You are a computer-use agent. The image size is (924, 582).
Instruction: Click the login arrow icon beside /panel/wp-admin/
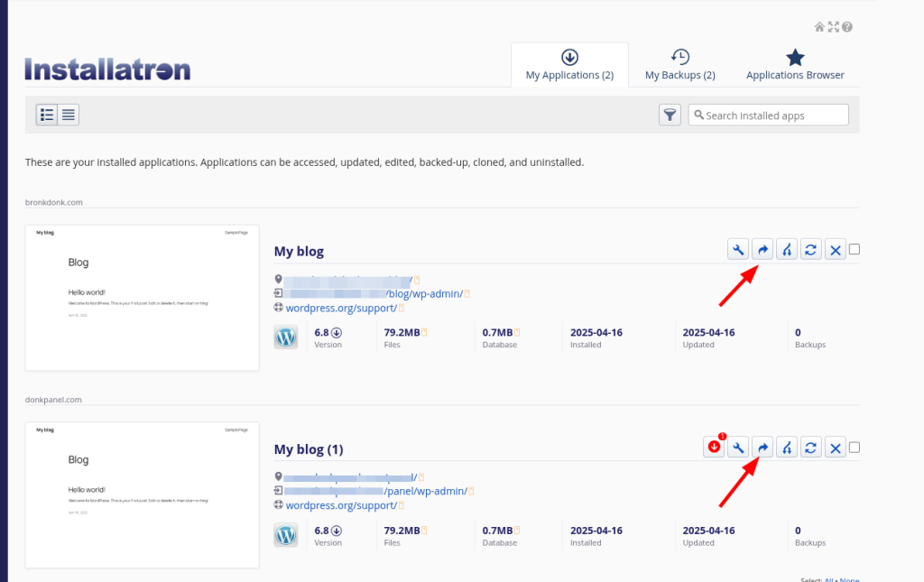(278, 490)
